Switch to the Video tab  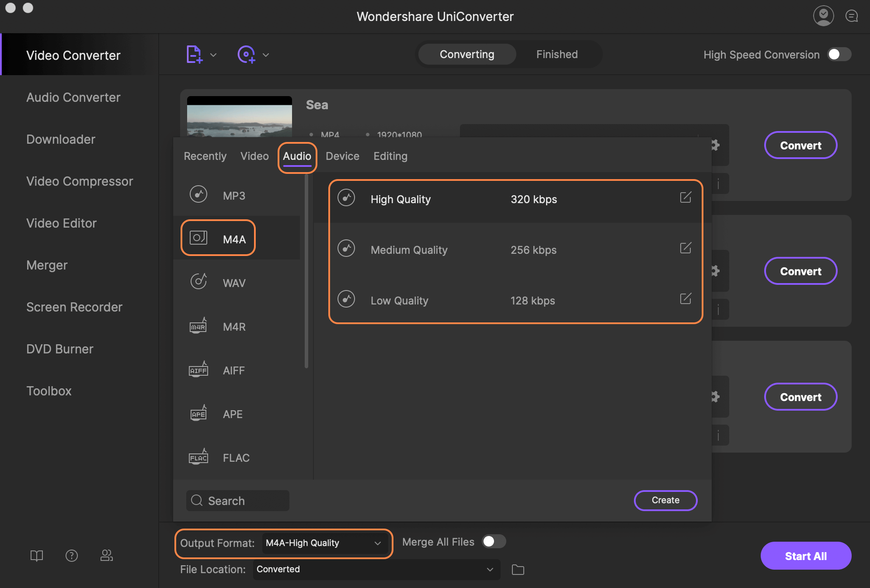(254, 156)
